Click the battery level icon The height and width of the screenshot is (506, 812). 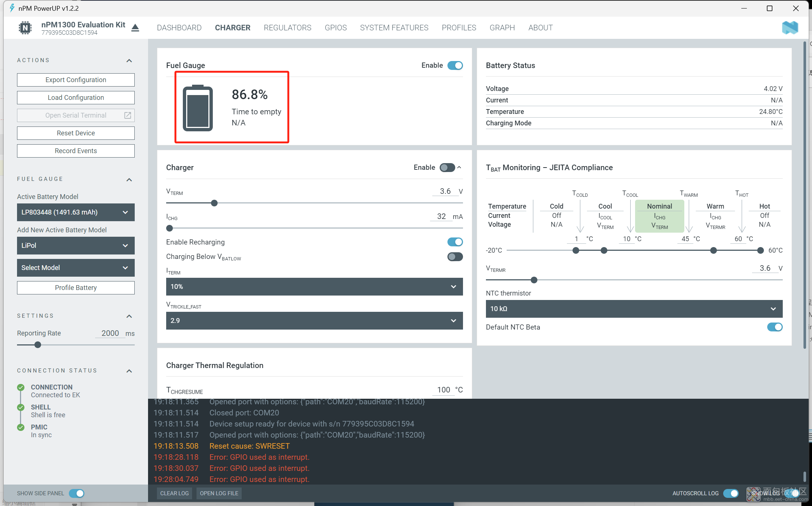[198, 108]
